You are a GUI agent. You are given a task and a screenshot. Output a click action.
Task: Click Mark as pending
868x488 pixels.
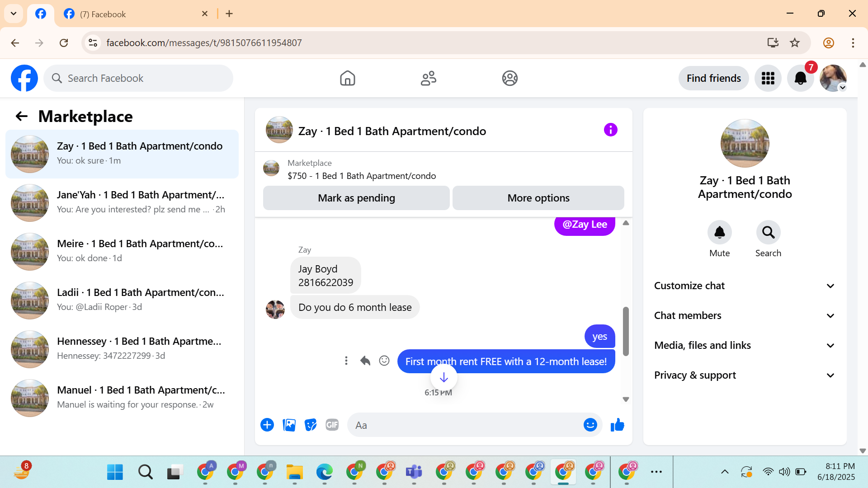tap(356, 198)
